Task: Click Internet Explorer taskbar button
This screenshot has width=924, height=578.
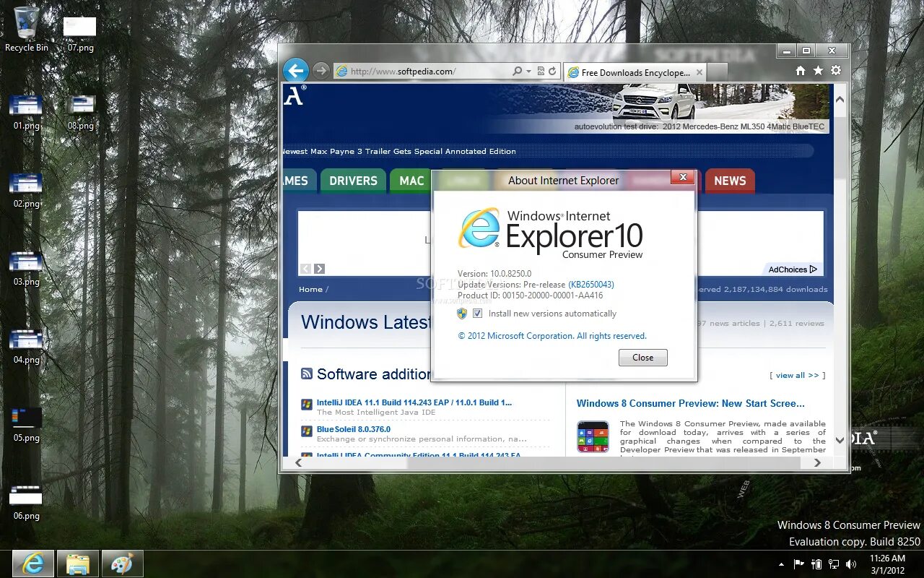Action: click(32, 564)
